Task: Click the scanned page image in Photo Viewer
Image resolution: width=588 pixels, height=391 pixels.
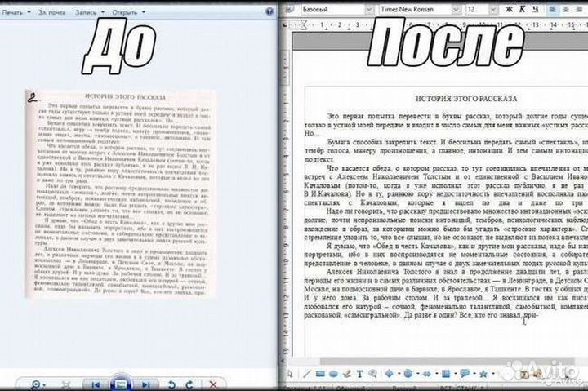Action: pos(121,193)
